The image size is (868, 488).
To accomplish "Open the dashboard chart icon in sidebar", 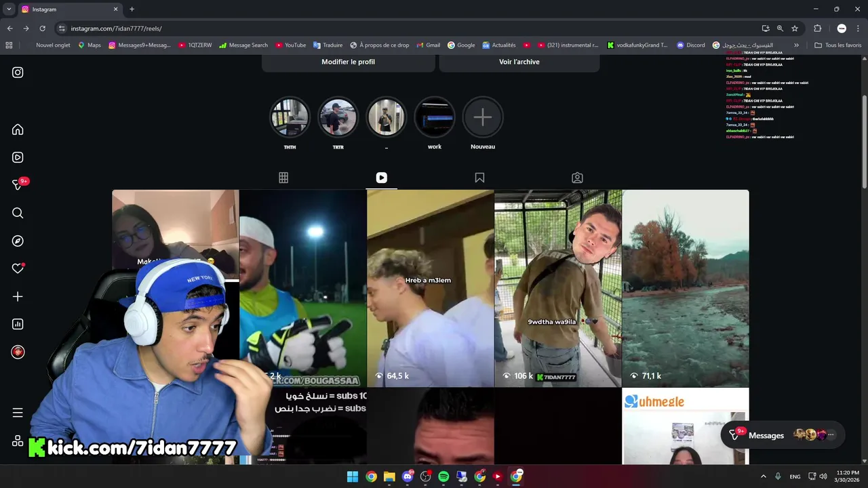I will coord(18,324).
